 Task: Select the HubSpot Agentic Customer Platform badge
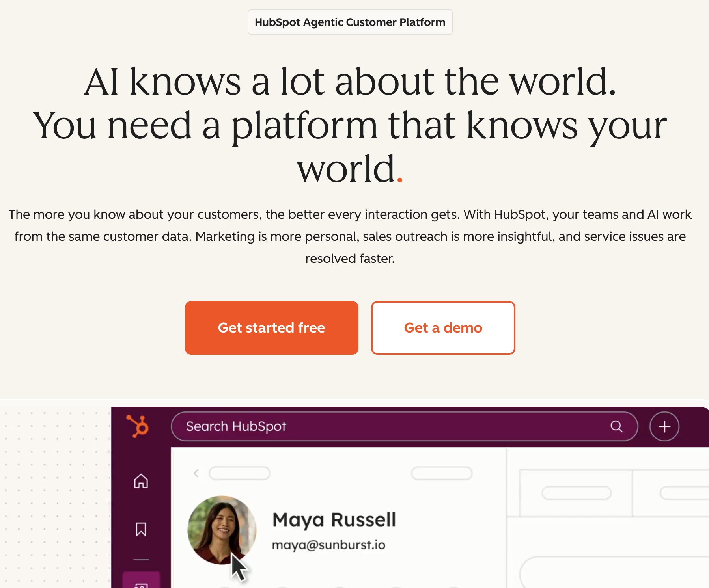pos(350,22)
